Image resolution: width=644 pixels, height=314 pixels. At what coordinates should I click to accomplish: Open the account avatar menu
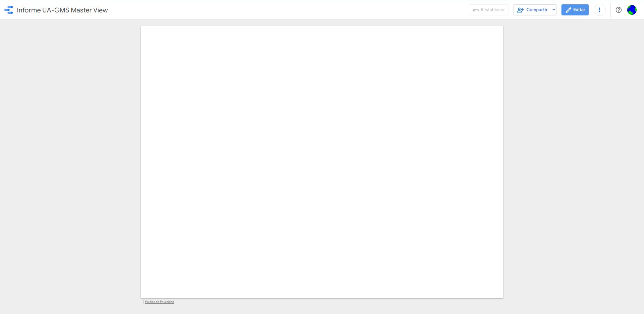632,10
